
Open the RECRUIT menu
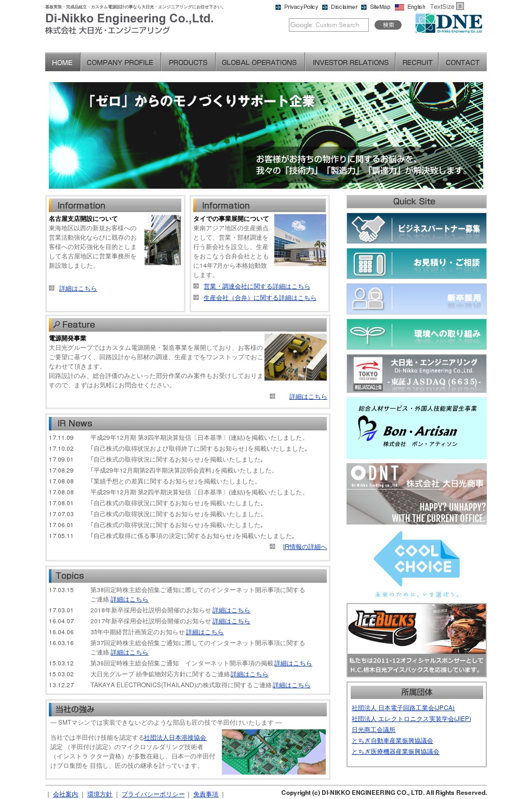(x=417, y=62)
